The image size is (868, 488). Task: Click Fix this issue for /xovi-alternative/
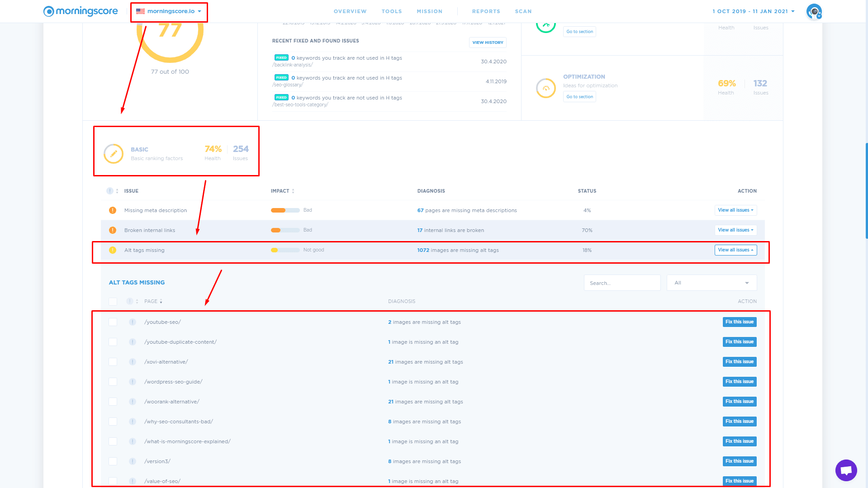pos(740,362)
